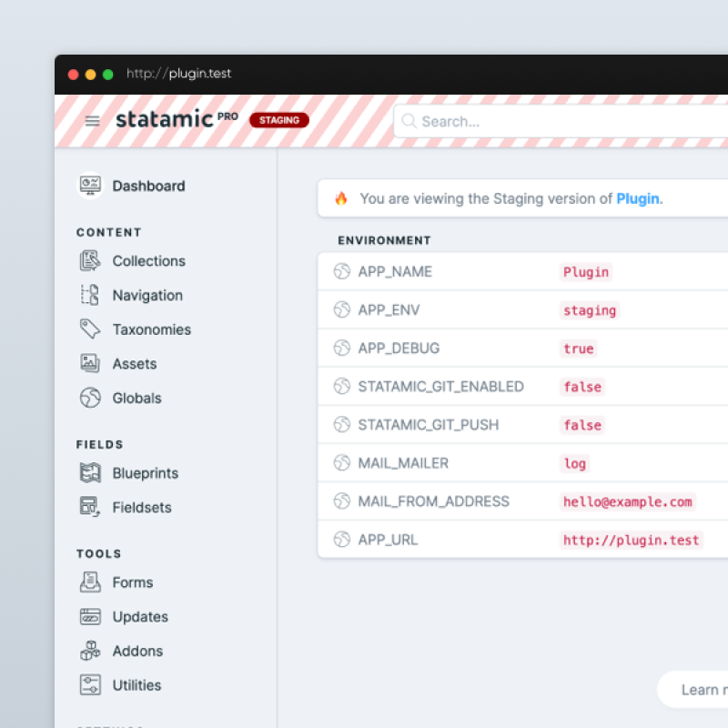Click the APP_ENV label
This screenshot has width=728, height=728.
click(x=389, y=309)
